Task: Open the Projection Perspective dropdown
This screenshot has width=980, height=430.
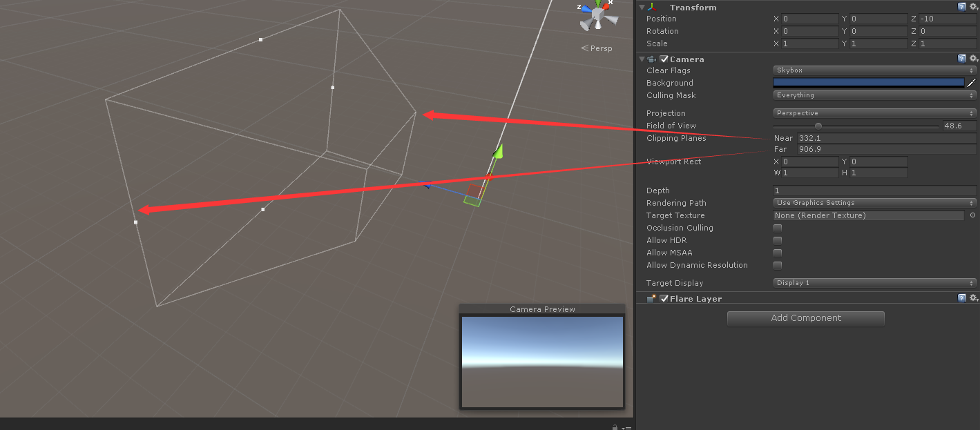Action: click(x=874, y=113)
